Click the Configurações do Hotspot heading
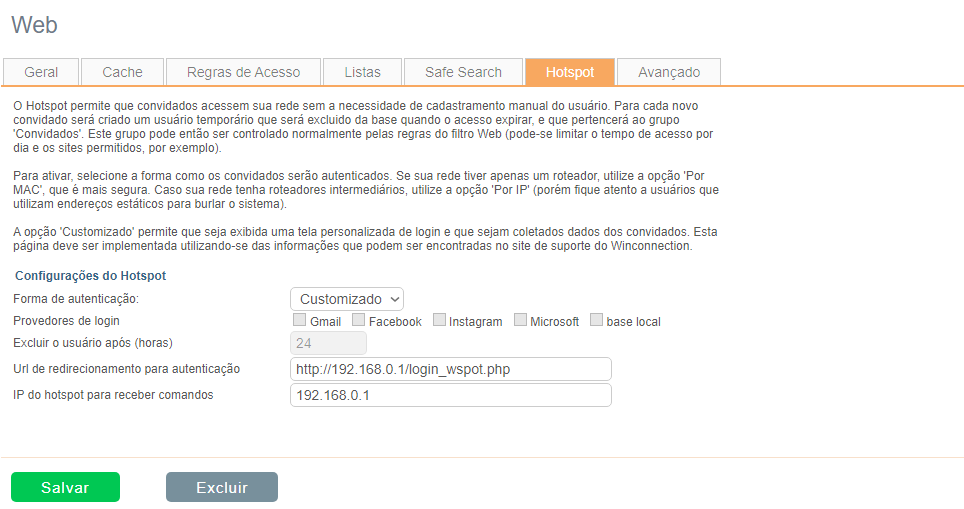Screen dimensions: 964x509 pos(90,275)
